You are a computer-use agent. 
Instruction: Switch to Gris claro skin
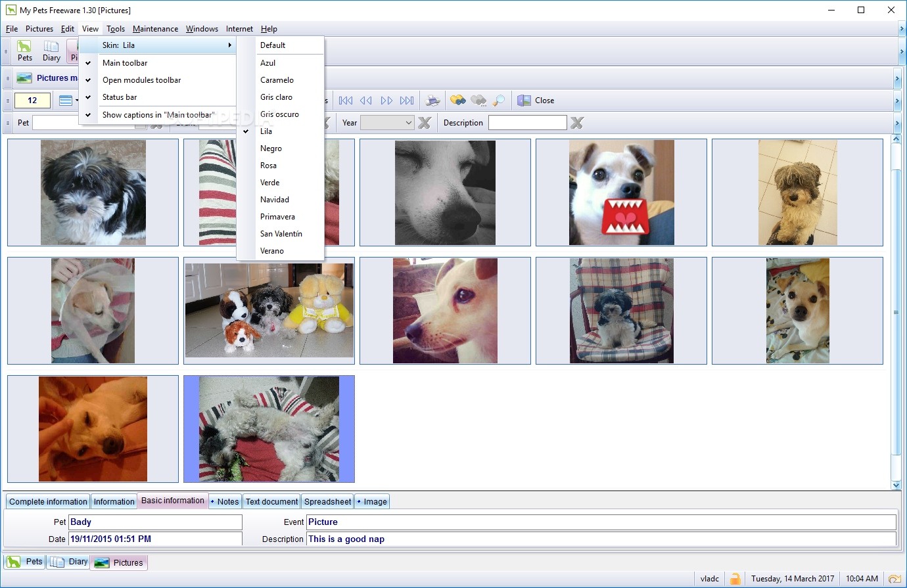point(281,97)
